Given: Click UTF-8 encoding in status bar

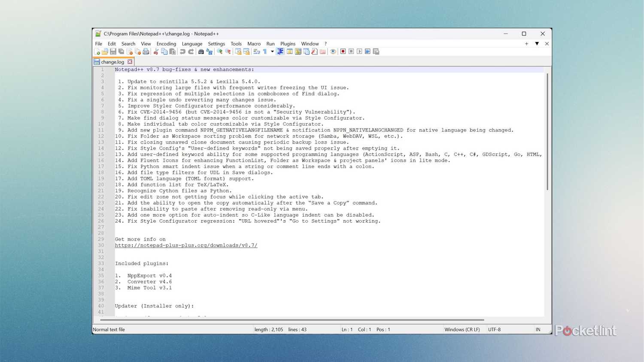Looking at the screenshot, I should (x=494, y=329).
